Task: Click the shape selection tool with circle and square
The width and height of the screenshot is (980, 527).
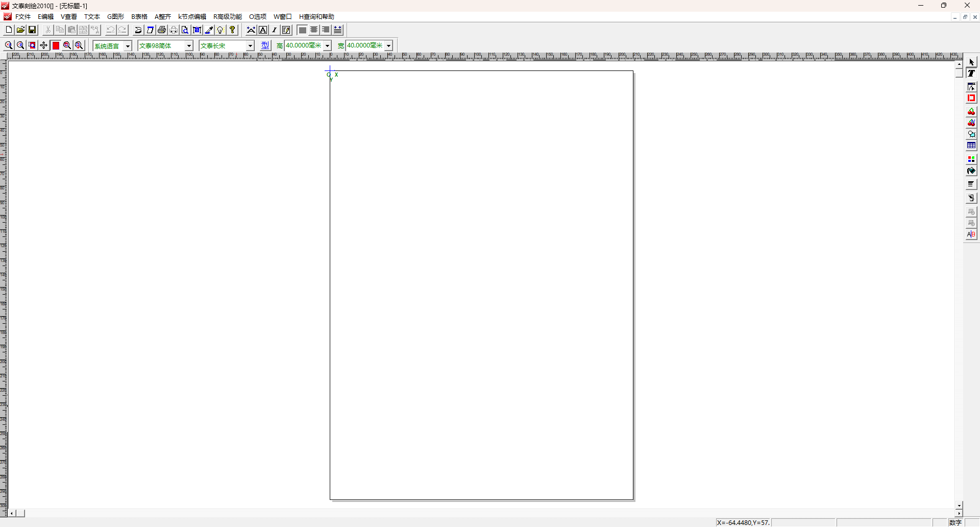Action: [971, 134]
